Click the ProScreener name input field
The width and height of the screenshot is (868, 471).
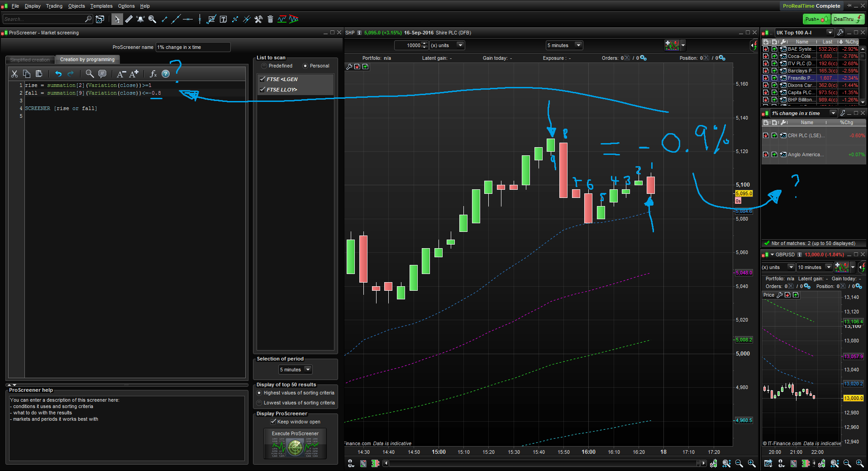[193, 47]
